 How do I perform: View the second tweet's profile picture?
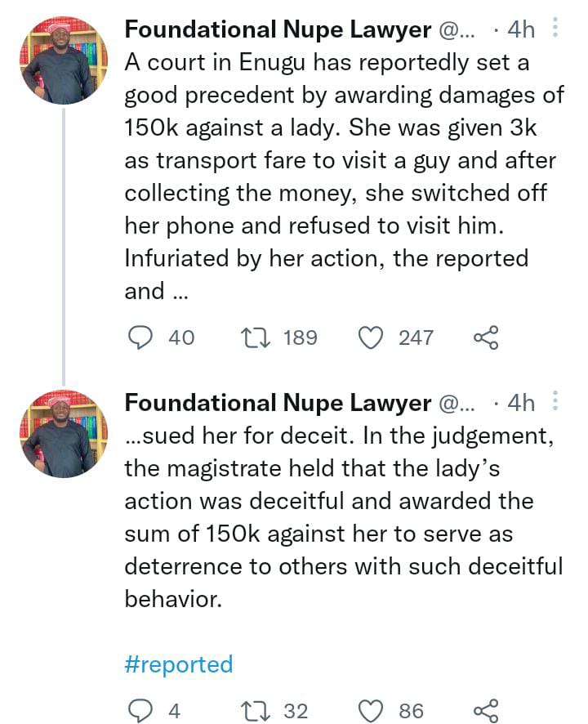click(x=64, y=433)
